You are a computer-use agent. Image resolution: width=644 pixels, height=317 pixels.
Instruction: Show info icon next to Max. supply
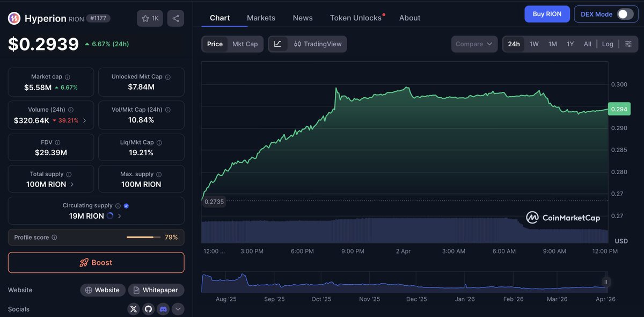(x=159, y=174)
